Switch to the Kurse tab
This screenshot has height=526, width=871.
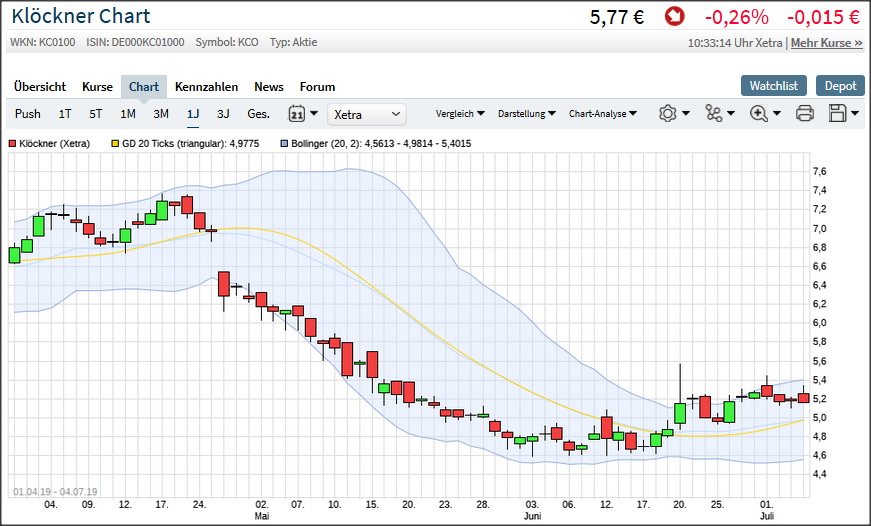(97, 87)
